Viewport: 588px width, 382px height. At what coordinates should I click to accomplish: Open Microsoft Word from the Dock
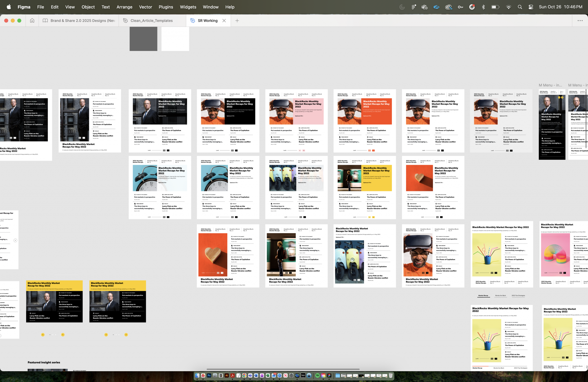pos(256,376)
